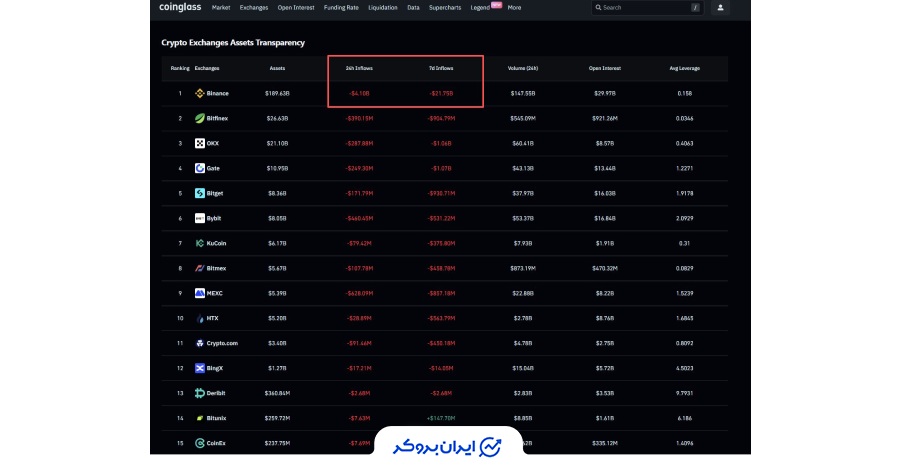Click the Crypto.com logo icon
The width and height of the screenshot is (900, 471).
coord(200,343)
